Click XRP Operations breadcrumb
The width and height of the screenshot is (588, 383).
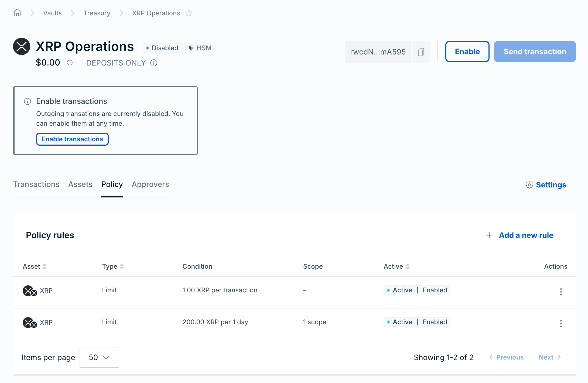(156, 13)
